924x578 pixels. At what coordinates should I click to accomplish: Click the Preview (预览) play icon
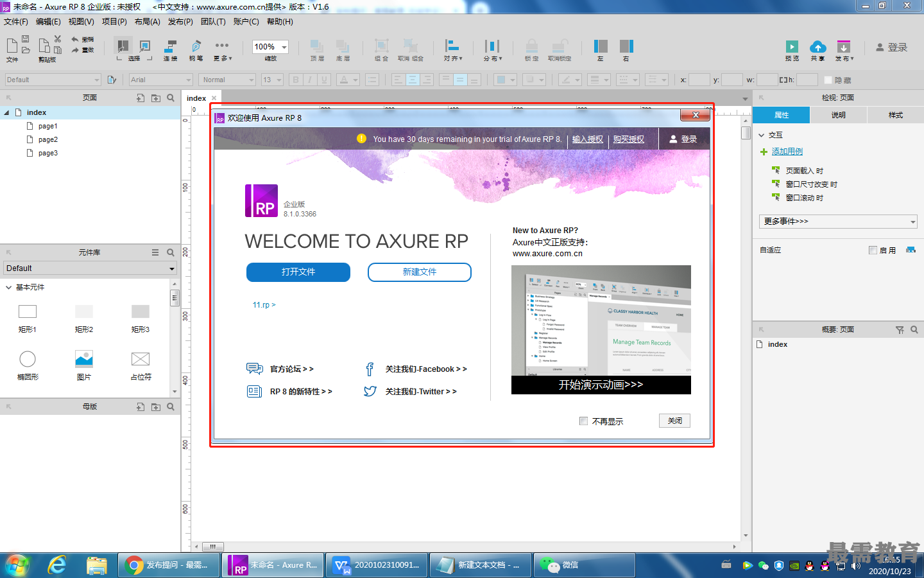pyautogui.click(x=792, y=46)
